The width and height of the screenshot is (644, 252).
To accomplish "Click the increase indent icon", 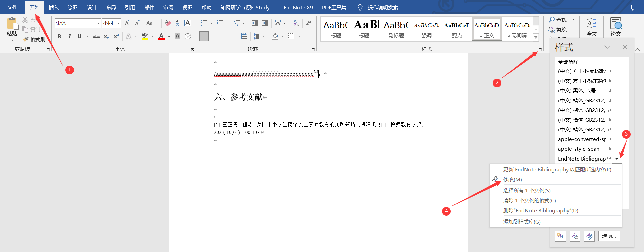I will pos(265,23).
